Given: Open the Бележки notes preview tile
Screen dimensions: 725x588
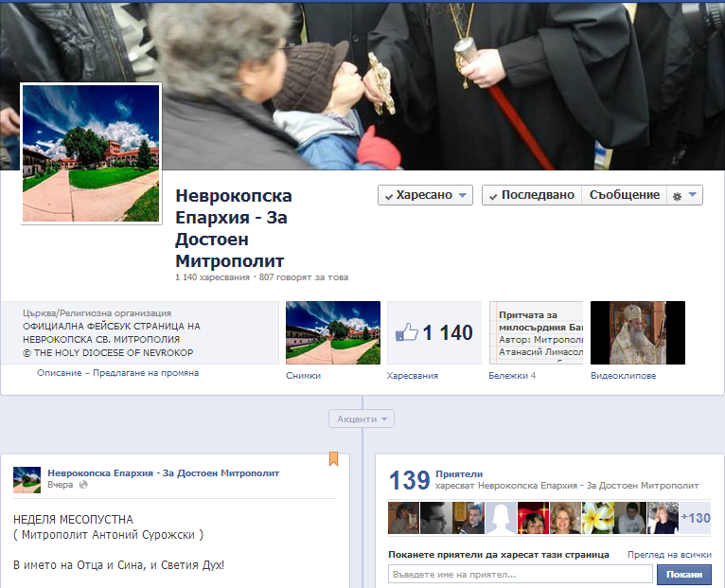Looking at the screenshot, I should (536, 332).
